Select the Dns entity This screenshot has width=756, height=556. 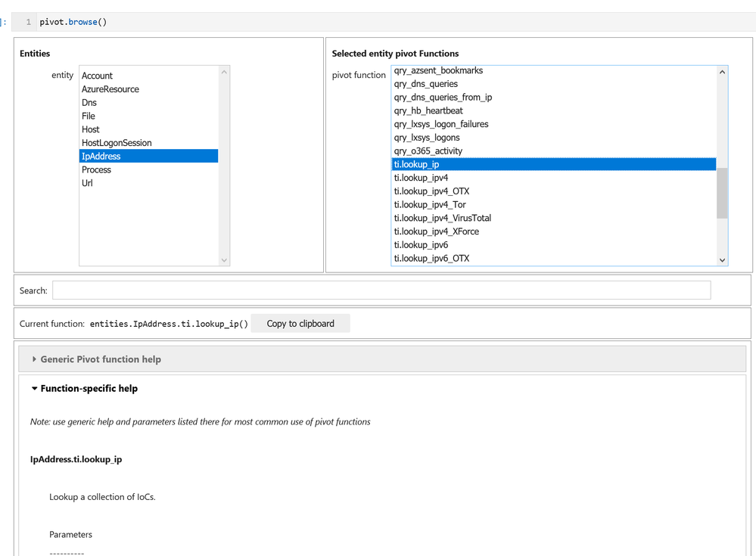tap(148, 103)
